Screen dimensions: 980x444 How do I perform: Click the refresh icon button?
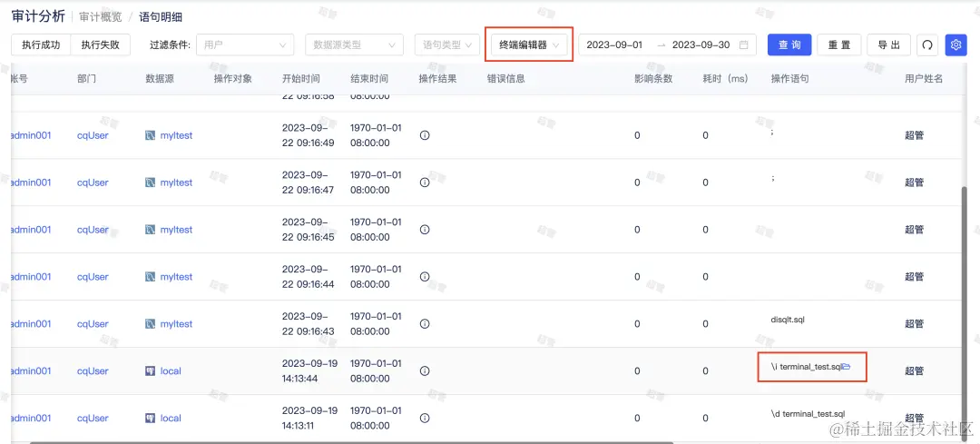pyautogui.click(x=927, y=45)
